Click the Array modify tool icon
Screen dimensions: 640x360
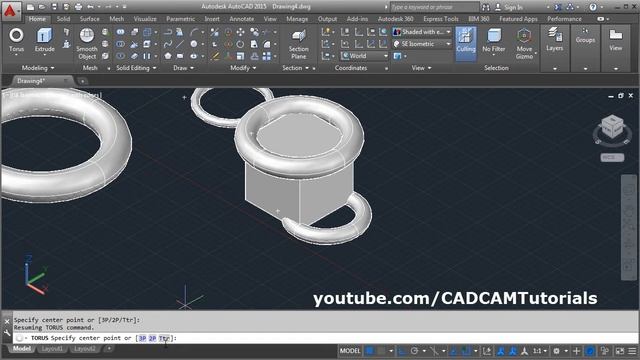coord(267,56)
